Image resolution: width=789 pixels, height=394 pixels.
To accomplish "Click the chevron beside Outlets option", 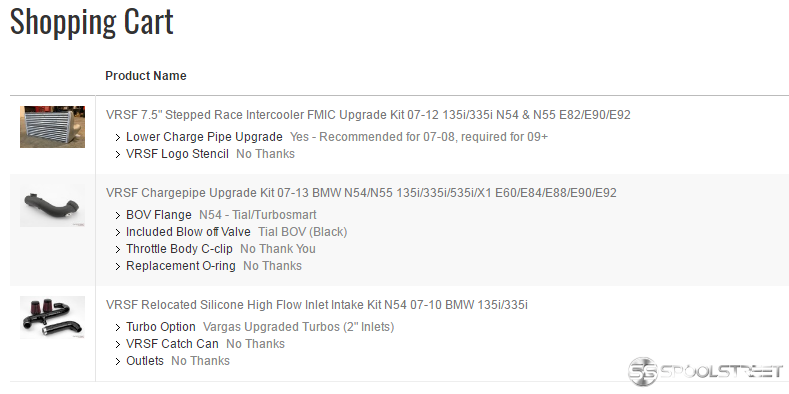I will coord(118,361).
